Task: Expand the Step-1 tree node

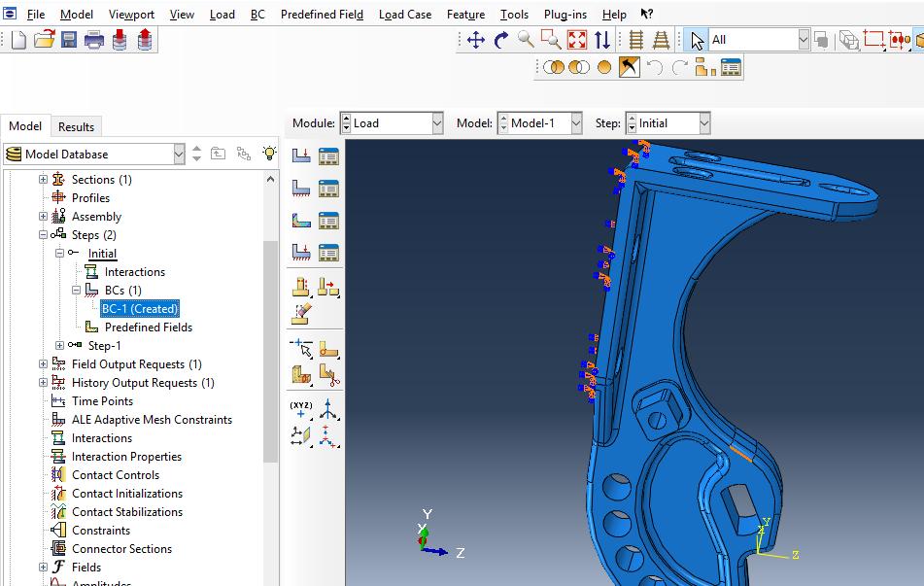Action: click(x=59, y=345)
